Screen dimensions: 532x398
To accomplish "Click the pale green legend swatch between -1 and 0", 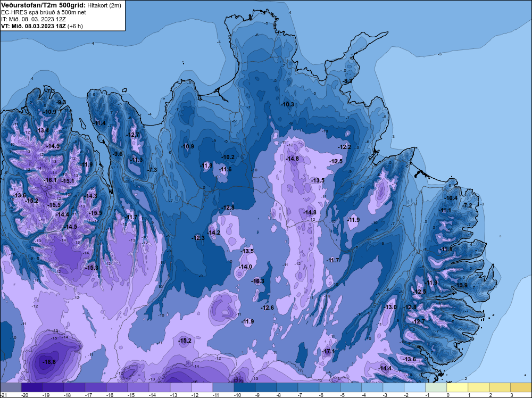I will click(x=436, y=387).
